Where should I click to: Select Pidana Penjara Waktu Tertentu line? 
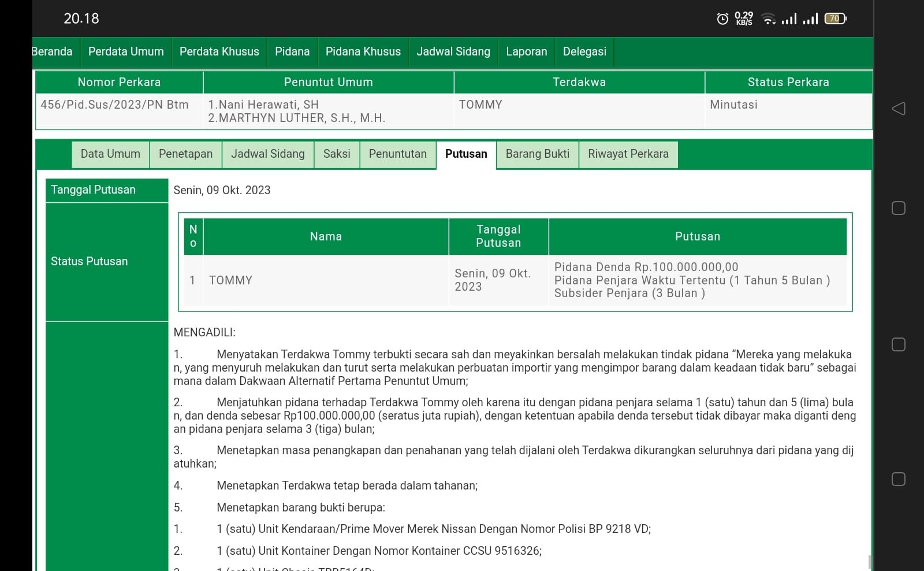[x=692, y=280]
